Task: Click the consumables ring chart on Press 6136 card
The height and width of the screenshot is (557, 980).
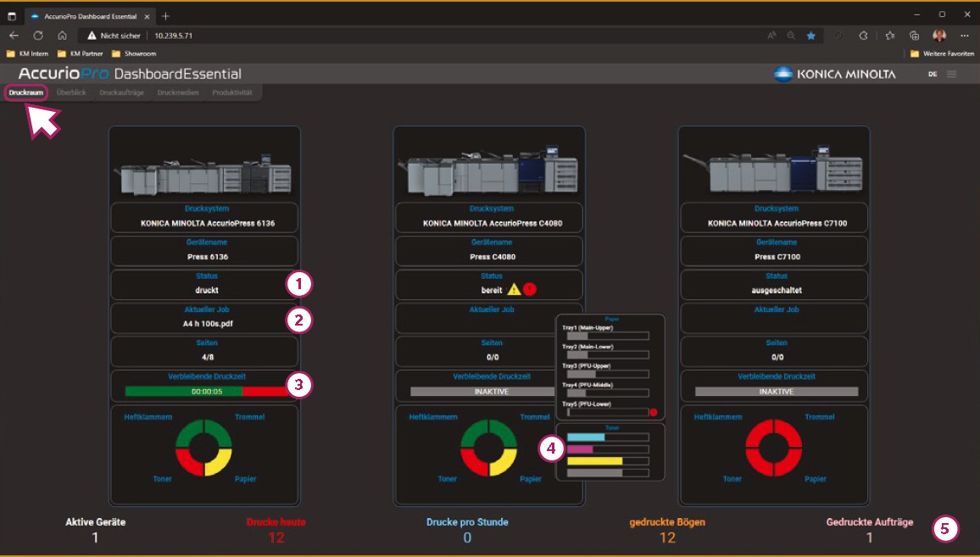Action: (x=203, y=448)
